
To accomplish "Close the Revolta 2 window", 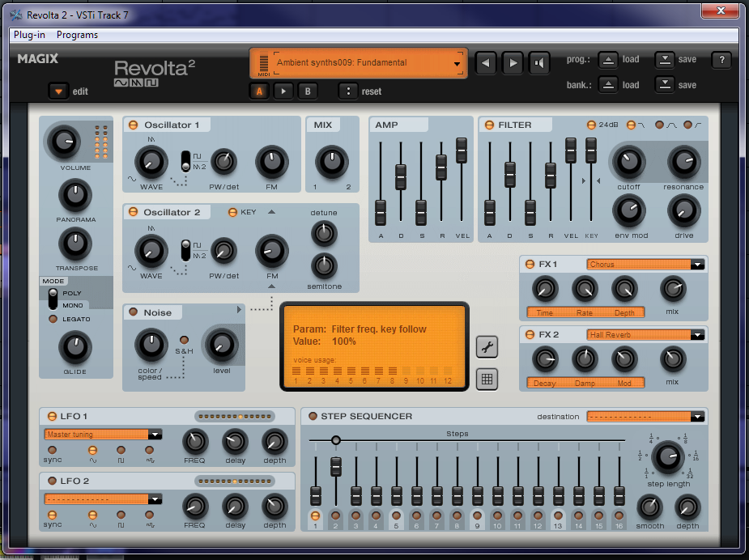I will (721, 10).
